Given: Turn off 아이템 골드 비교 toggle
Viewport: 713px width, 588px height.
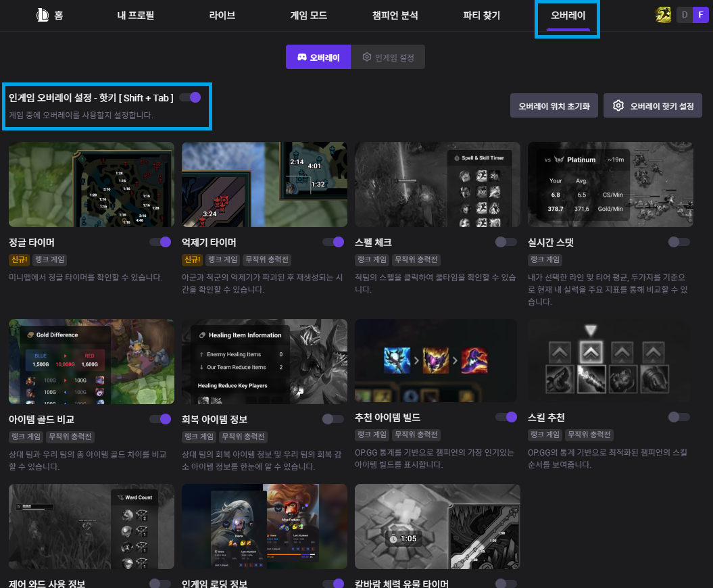Looking at the screenshot, I should [x=160, y=419].
